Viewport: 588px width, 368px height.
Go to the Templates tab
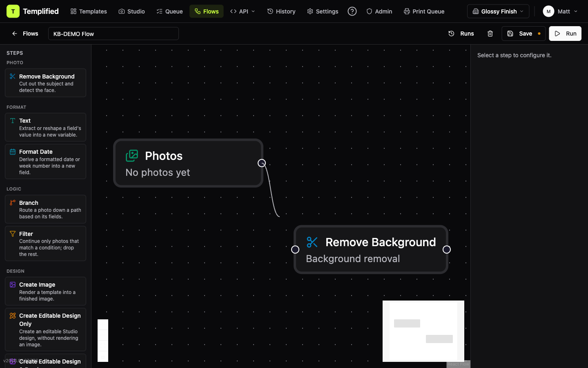[89, 11]
